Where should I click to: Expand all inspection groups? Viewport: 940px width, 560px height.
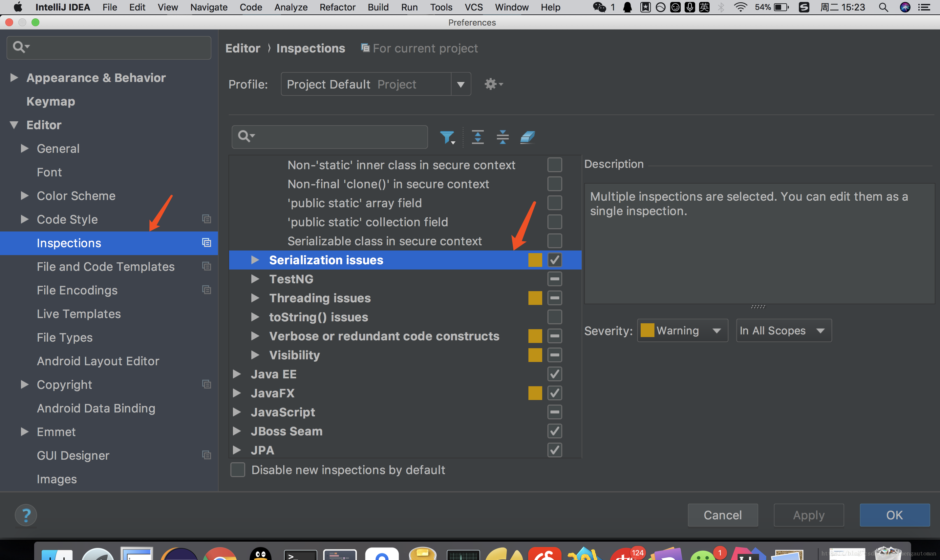click(478, 137)
